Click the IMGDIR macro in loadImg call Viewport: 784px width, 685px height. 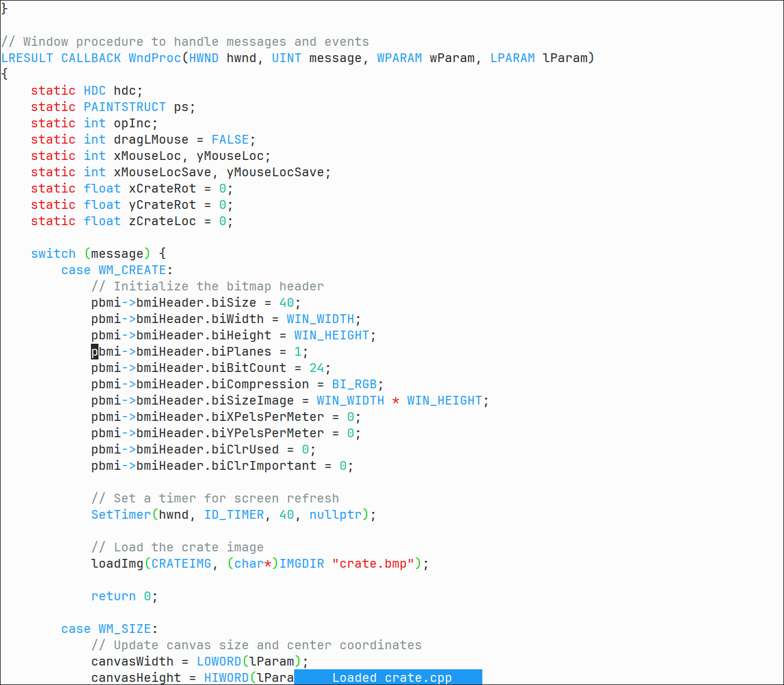coord(302,564)
